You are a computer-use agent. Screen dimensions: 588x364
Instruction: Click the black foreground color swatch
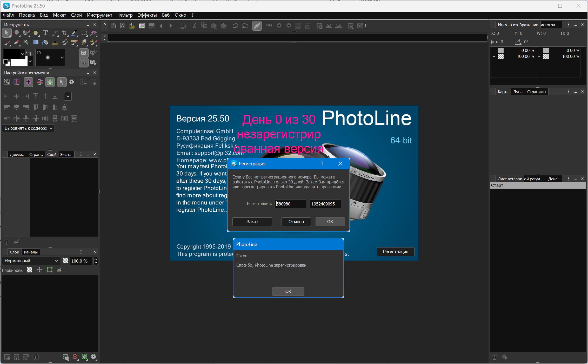pyautogui.click(x=12, y=54)
